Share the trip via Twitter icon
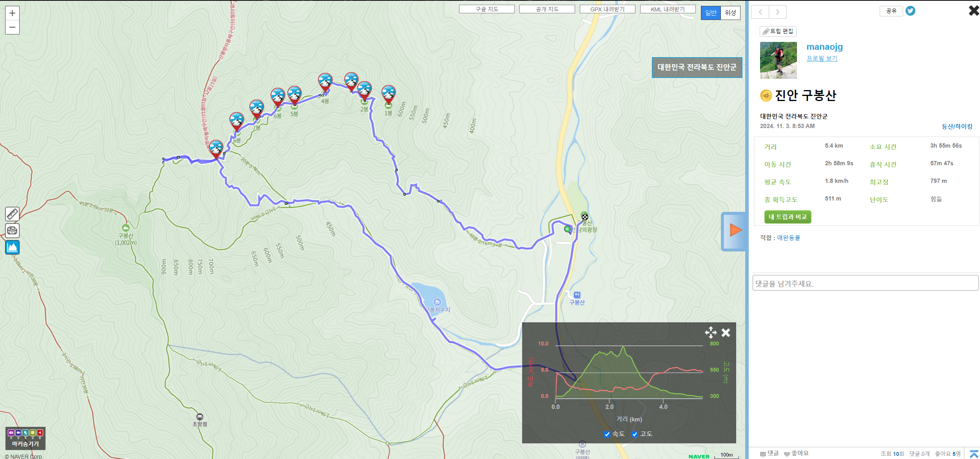The height and width of the screenshot is (459, 980). pyautogui.click(x=910, y=11)
